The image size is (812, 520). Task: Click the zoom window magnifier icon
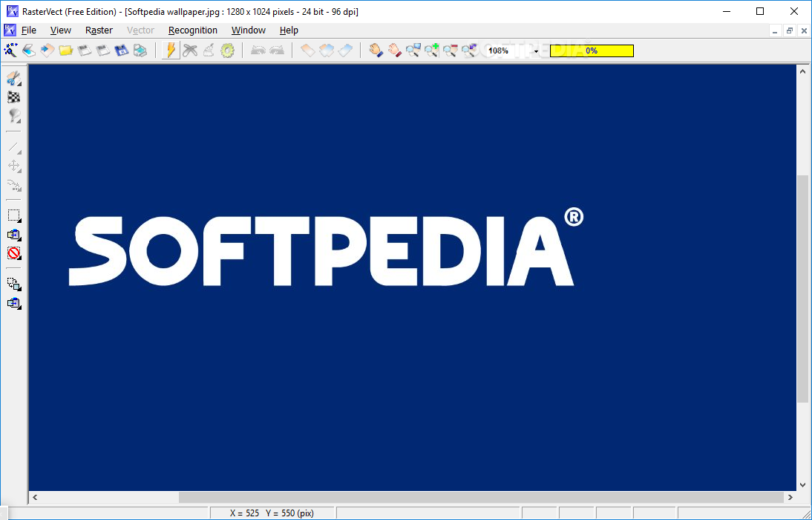coord(413,51)
